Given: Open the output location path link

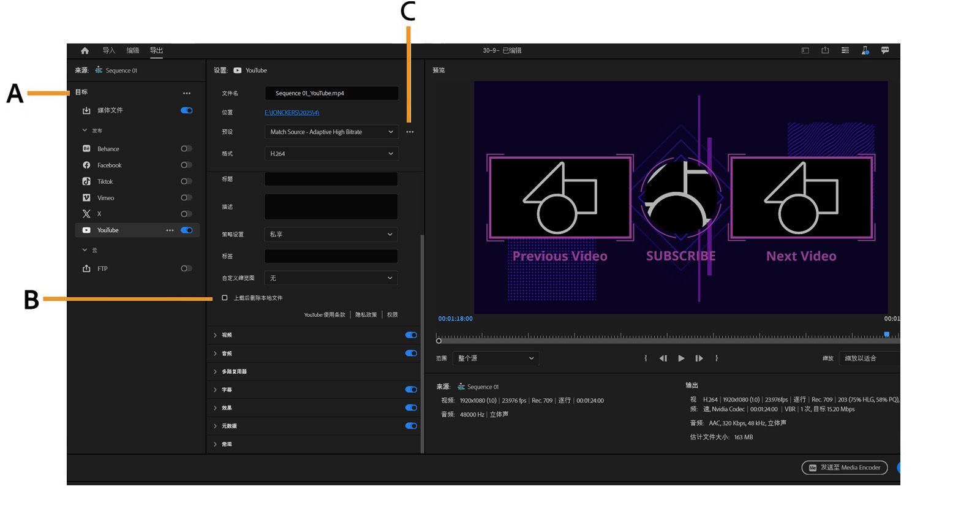Looking at the screenshot, I should [x=292, y=113].
